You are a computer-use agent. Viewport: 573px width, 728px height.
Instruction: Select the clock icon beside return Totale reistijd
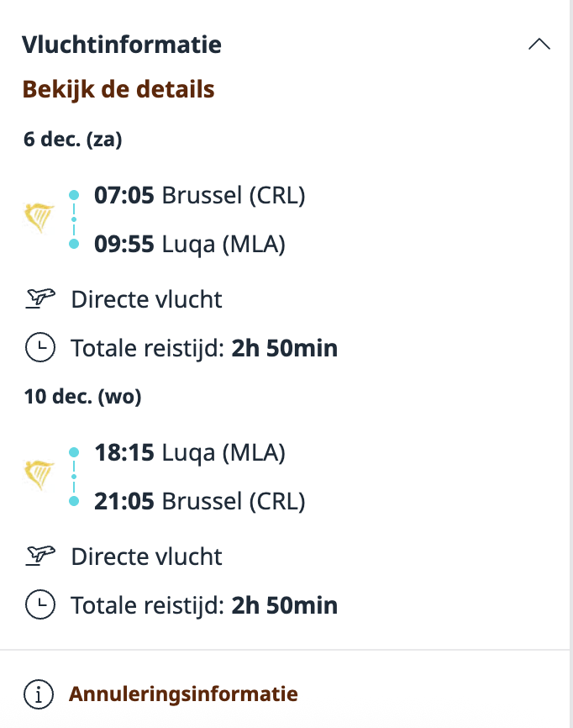[x=39, y=604]
